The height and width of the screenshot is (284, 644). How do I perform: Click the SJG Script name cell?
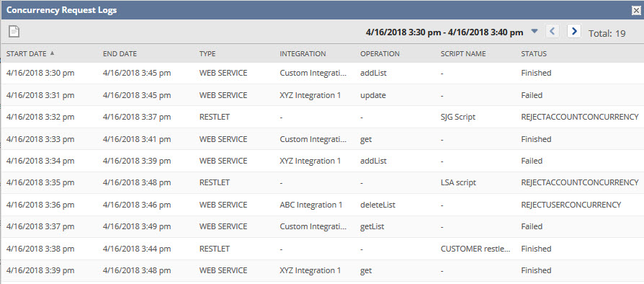pos(458,117)
